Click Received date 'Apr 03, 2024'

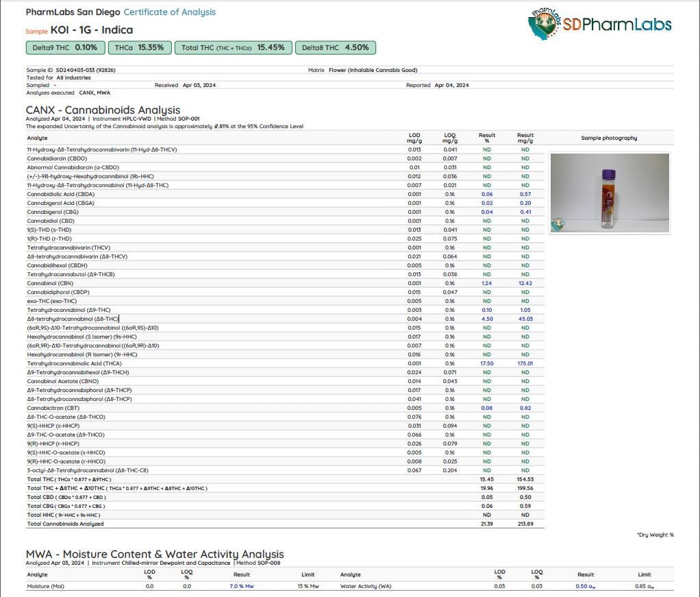tap(199, 86)
